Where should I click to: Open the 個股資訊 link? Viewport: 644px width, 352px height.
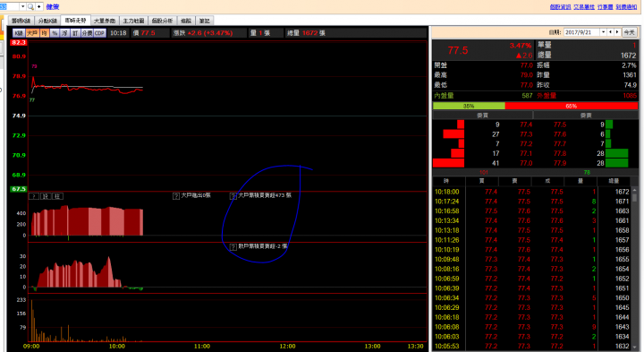pyautogui.click(x=560, y=7)
